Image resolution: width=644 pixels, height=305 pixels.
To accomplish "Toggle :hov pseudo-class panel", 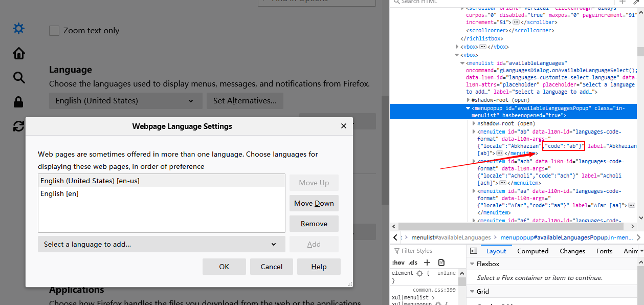I will 398,263.
